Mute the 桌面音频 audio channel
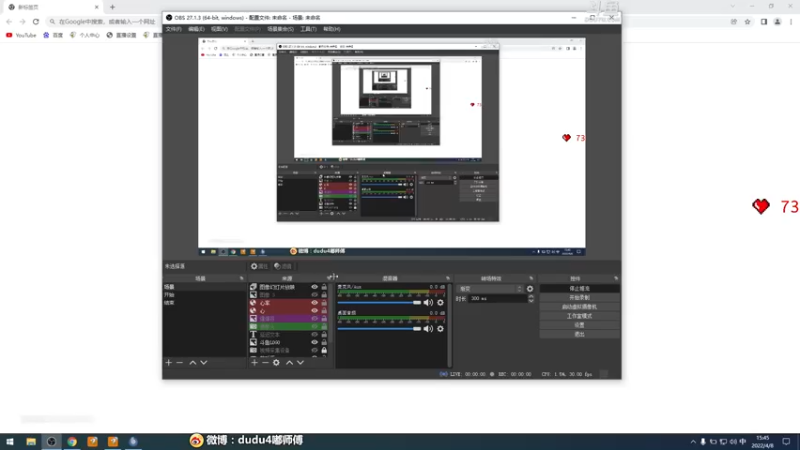Viewport: 800px width, 450px height. (428, 329)
